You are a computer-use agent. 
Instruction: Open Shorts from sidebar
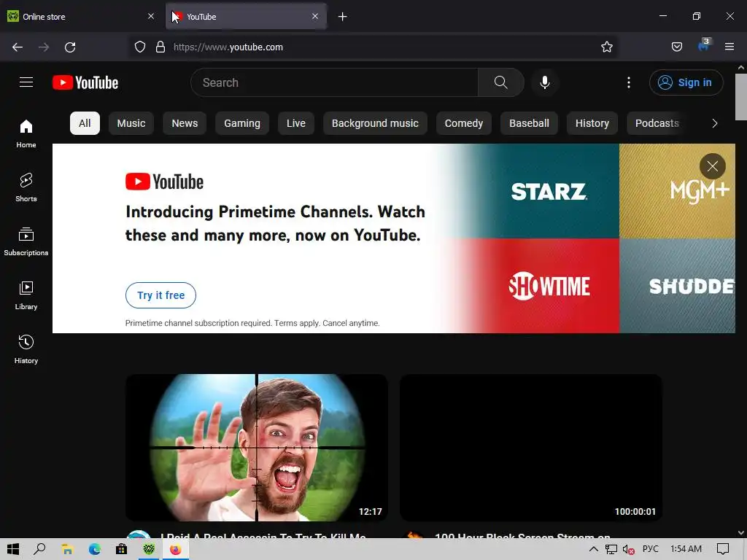(x=26, y=187)
